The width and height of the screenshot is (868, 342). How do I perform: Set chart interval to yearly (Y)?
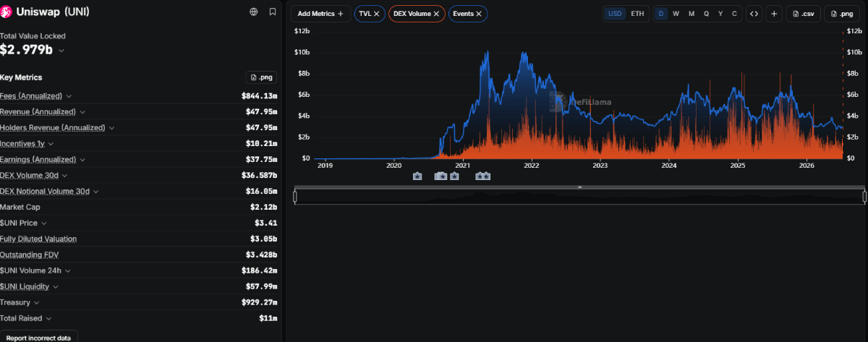720,14
